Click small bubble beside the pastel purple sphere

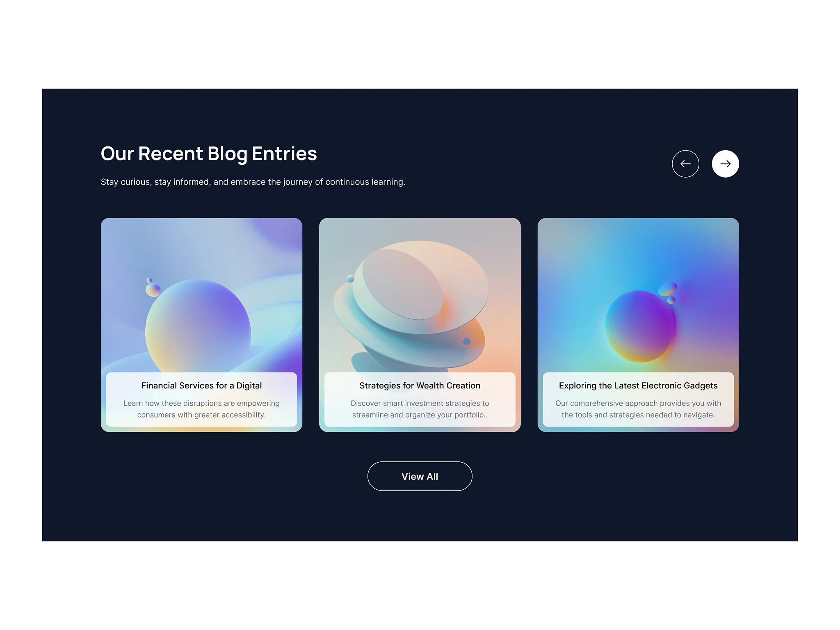(x=153, y=289)
